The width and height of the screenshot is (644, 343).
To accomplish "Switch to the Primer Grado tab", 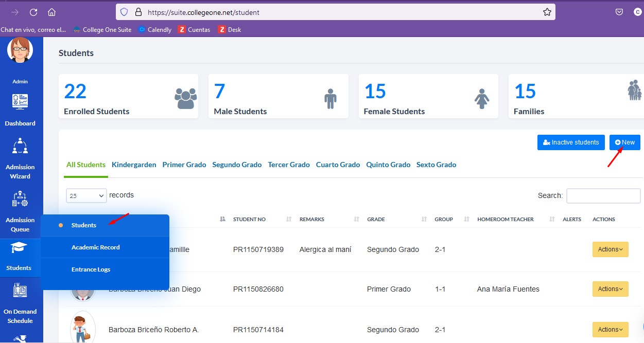I will tap(184, 165).
